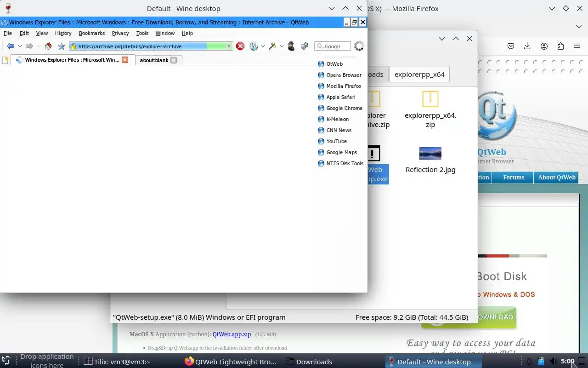
Task: Open the Privacy menu in QtWeb
Action: [x=120, y=33]
